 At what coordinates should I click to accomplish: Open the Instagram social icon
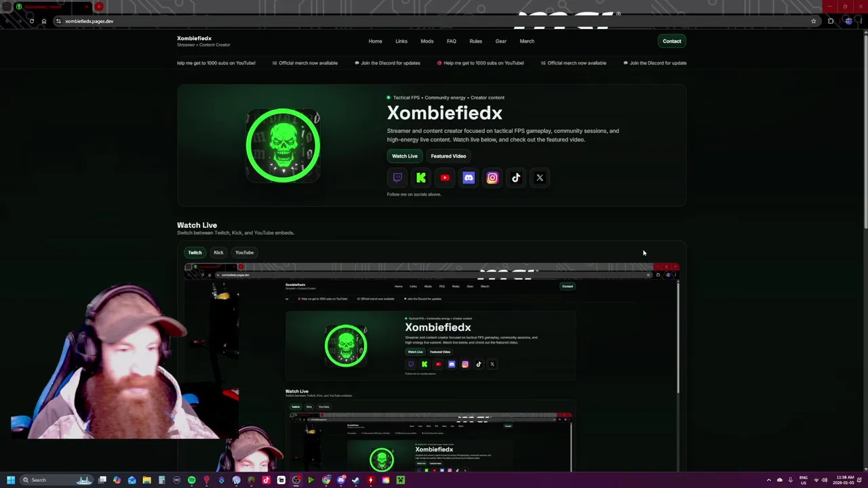(492, 178)
